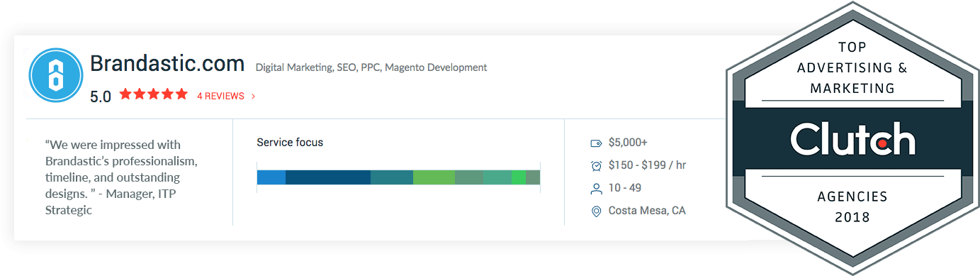980x276 pixels.
Task: Open the Brandastic.com company title
Action: (x=167, y=64)
